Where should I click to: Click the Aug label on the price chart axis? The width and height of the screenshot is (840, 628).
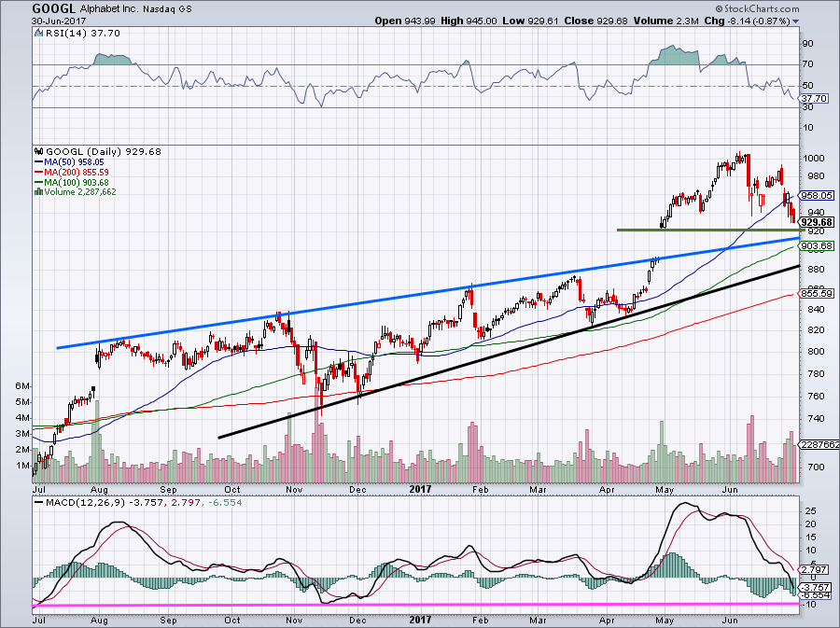[99, 489]
